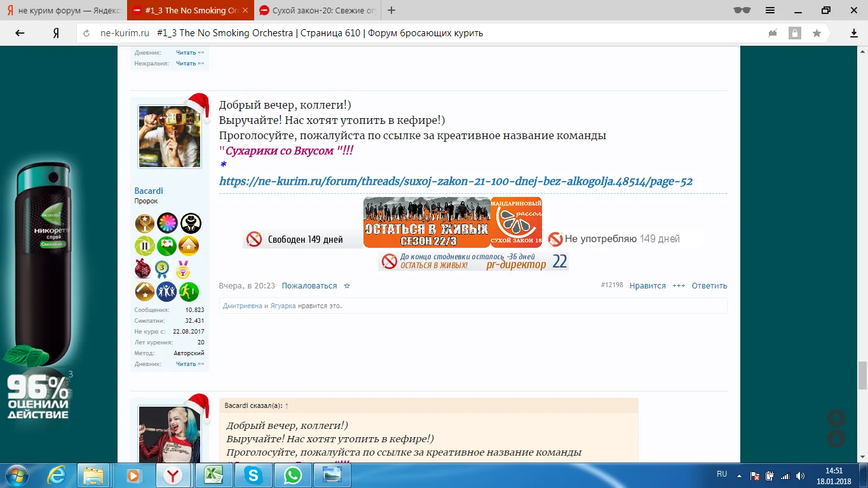Click the rainbow color wheel badge

(168, 223)
